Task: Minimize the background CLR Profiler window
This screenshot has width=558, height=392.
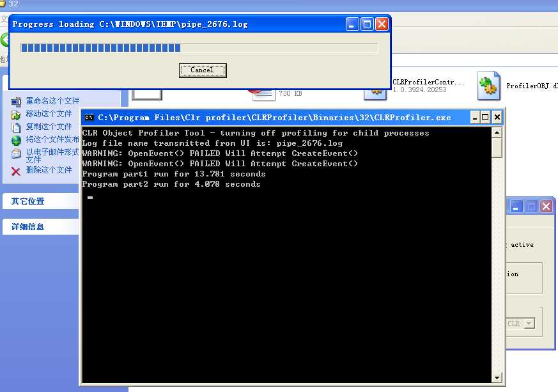Action: 516,207
